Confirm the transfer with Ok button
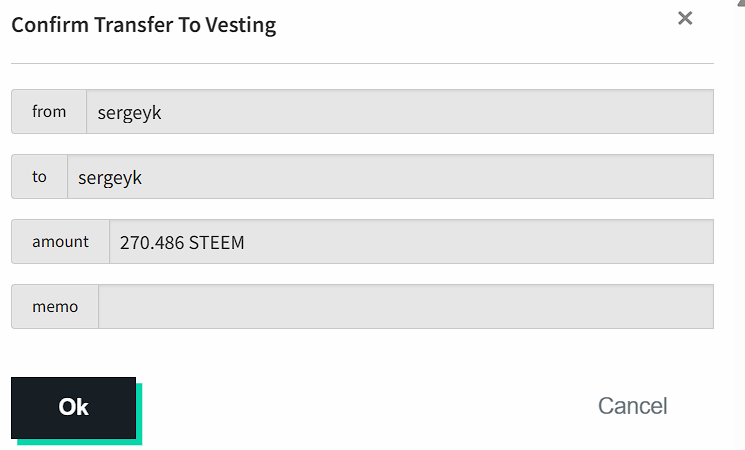The height and width of the screenshot is (450, 745). point(74,407)
